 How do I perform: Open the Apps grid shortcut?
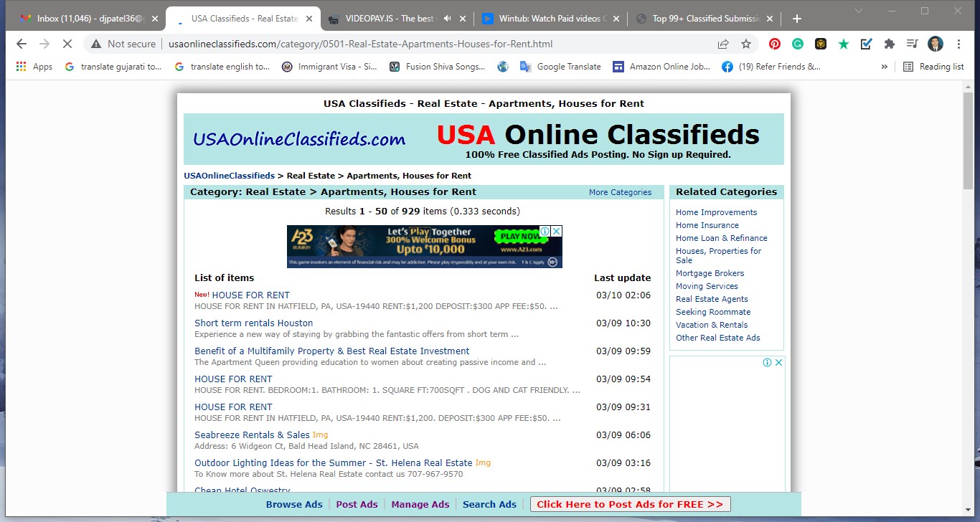click(x=34, y=67)
